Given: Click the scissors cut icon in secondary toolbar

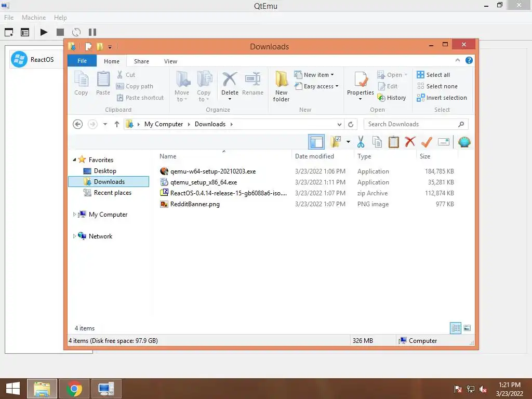Looking at the screenshot, I should [x=361, y=142].
